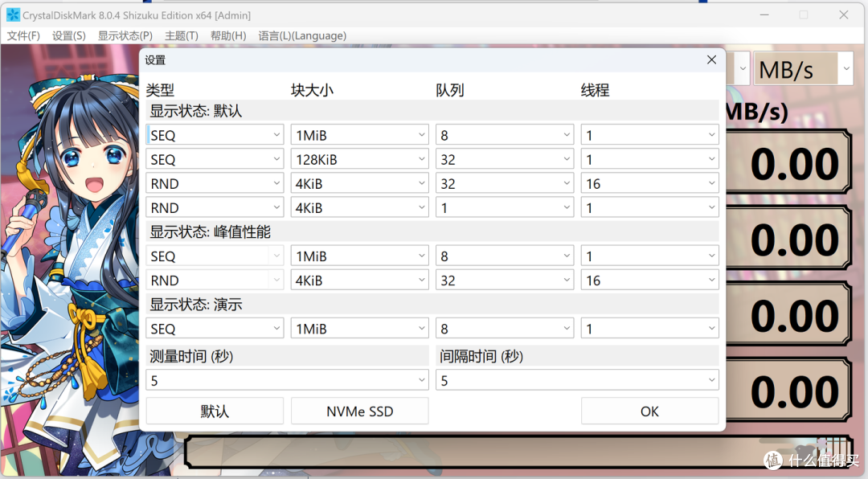Open the MB/s unit dropdown in main window
The height and width of the screenshot is (479, 868).
click(803, 68)
